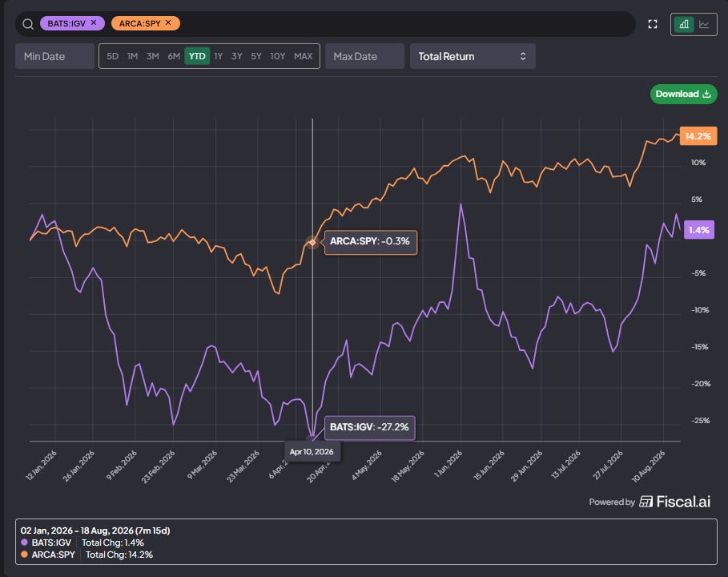
Task: Click the orange SPY data point marker
Action: click(312, 242)
